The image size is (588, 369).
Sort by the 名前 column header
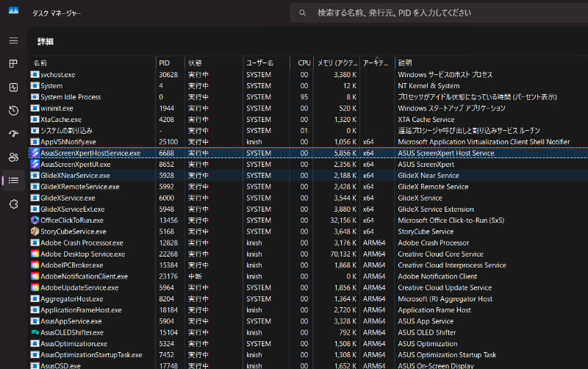[93, 63]
